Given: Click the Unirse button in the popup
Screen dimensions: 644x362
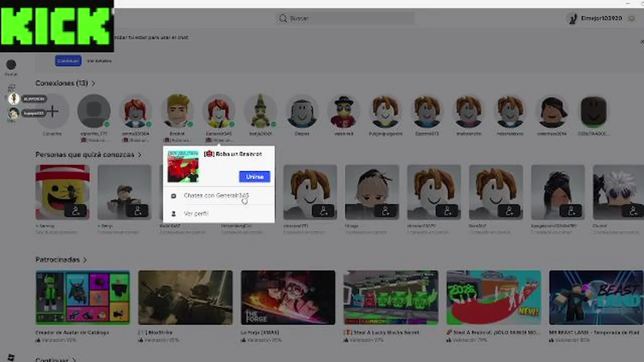Looking at the screenshot, I should coord(255,176).
